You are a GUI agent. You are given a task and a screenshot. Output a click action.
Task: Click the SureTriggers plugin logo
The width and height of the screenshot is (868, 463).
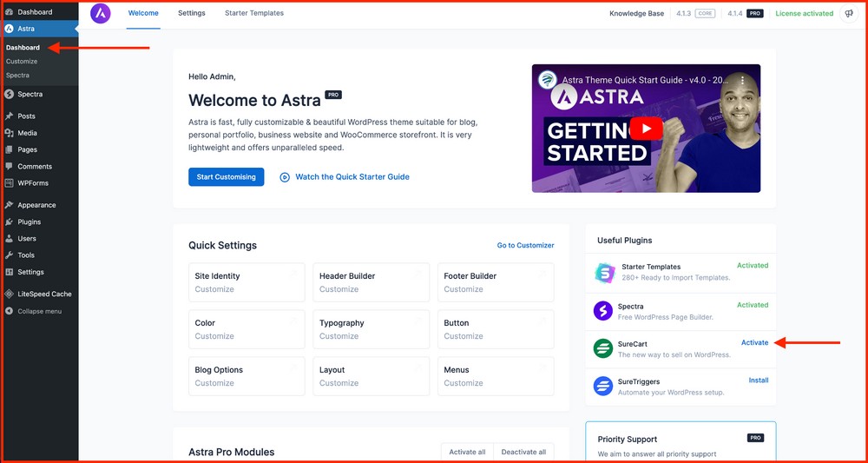click(x=603, y=386)
